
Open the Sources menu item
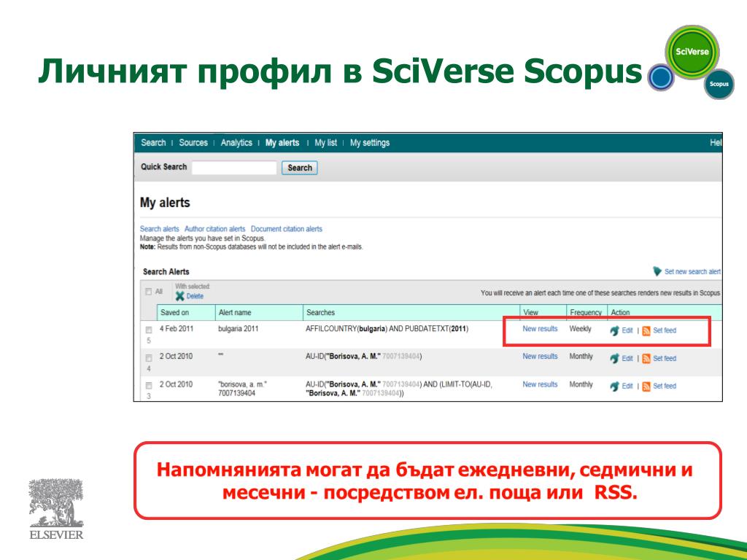click(x=193, y=142)
